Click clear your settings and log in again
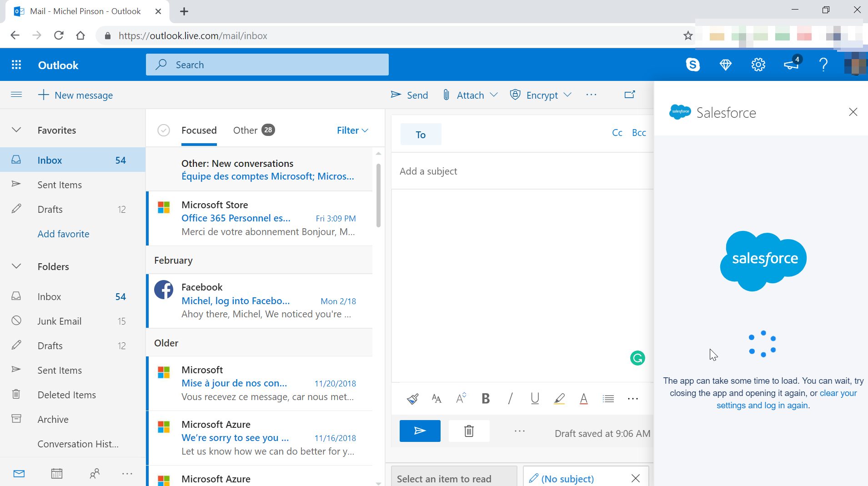Image resolution: width=868 pixels, height=486 pixels. pos(787,399)
